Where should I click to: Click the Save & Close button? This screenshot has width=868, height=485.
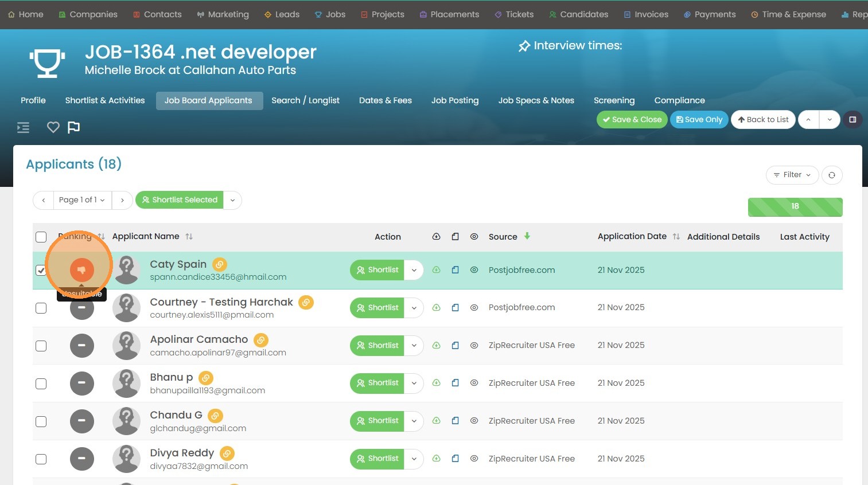[632, 119]
